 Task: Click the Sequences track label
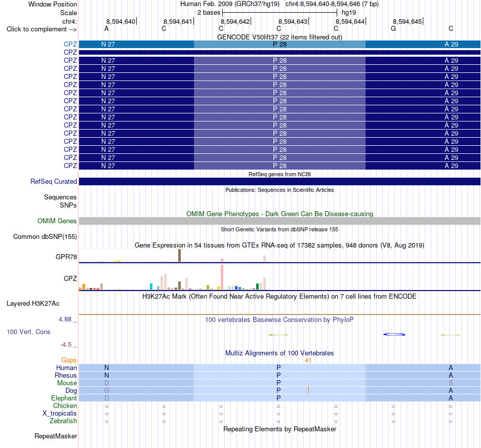click(x=60, y=197)
